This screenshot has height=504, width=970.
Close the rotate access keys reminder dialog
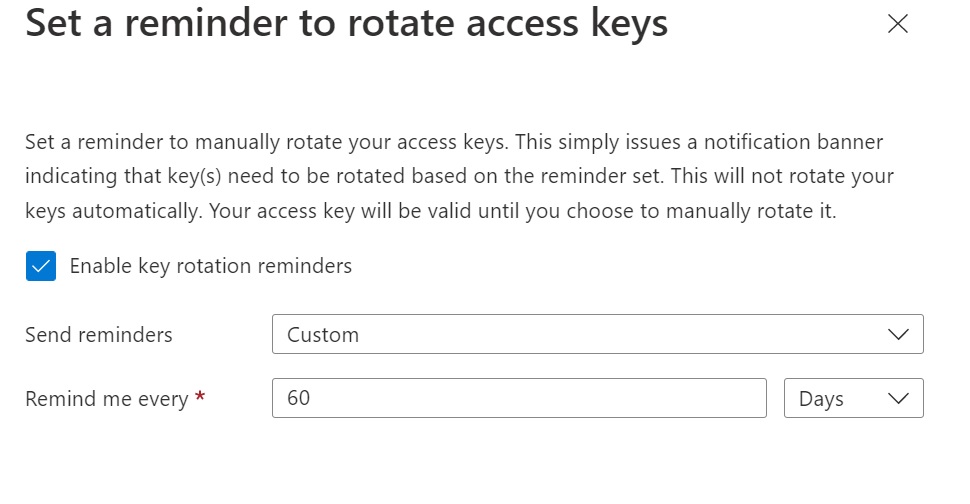point(897,25)
